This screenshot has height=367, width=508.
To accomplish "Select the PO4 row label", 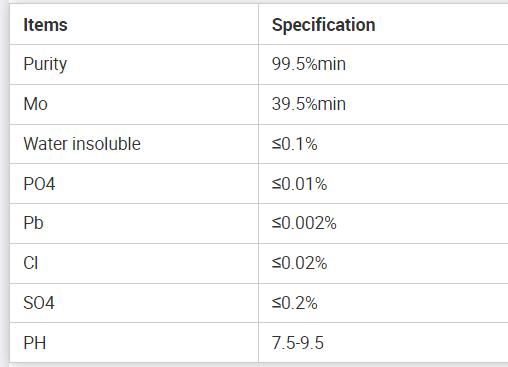I will click(x=39, y=184).
